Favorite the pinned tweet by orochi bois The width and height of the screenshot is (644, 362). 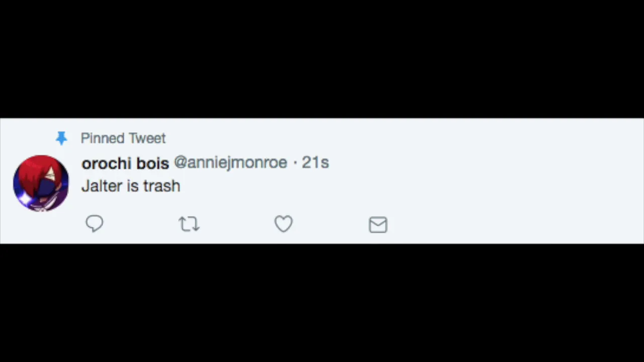[283, 224]
